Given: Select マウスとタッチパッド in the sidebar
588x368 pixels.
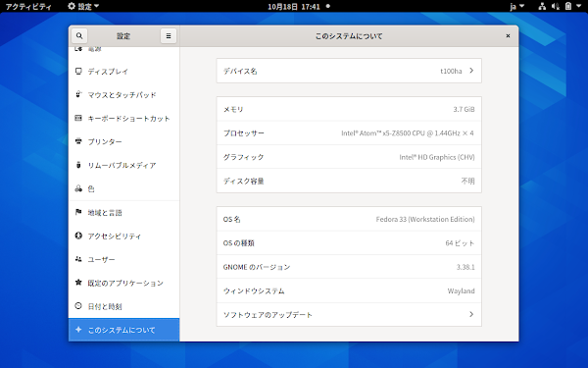Looking at the screenshot, I should [x=123, y=94].
